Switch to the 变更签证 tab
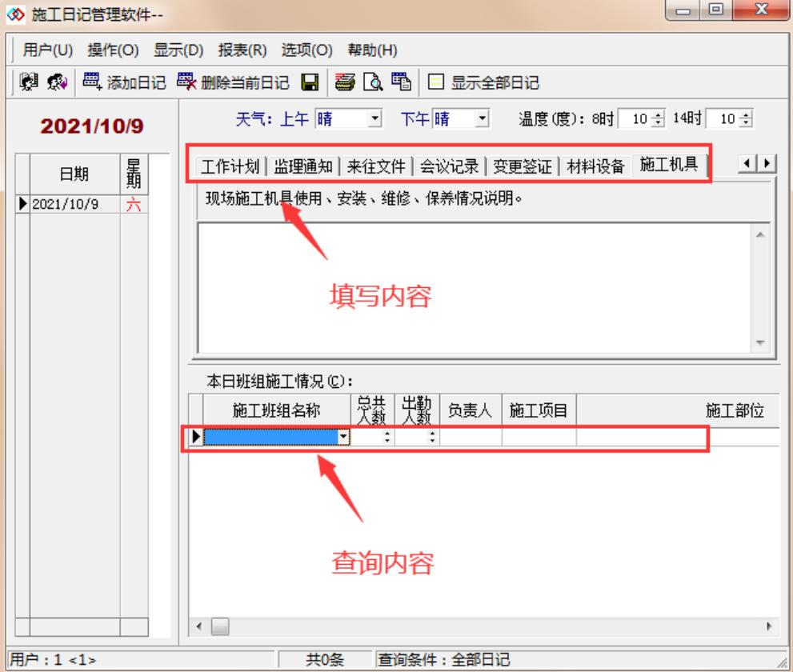Screen dimensions: 793x672 (523, 166)
